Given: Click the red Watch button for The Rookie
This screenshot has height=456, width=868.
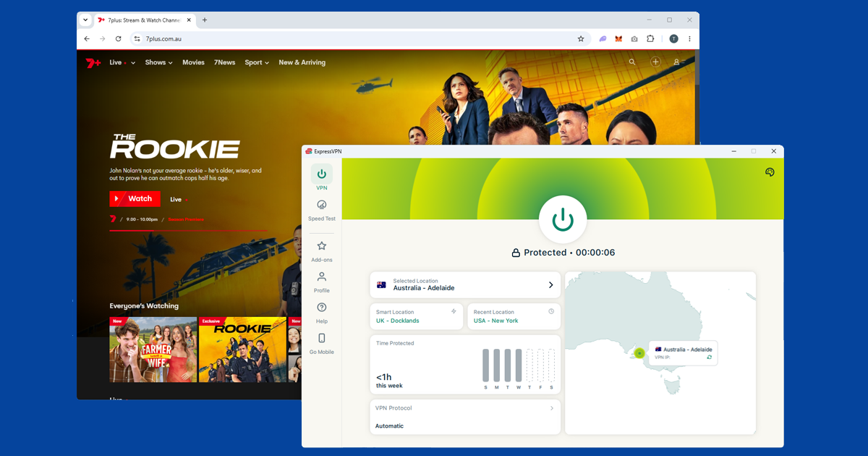Looking at the screenshot, I should pyautogui.click(x=135, y=199).
